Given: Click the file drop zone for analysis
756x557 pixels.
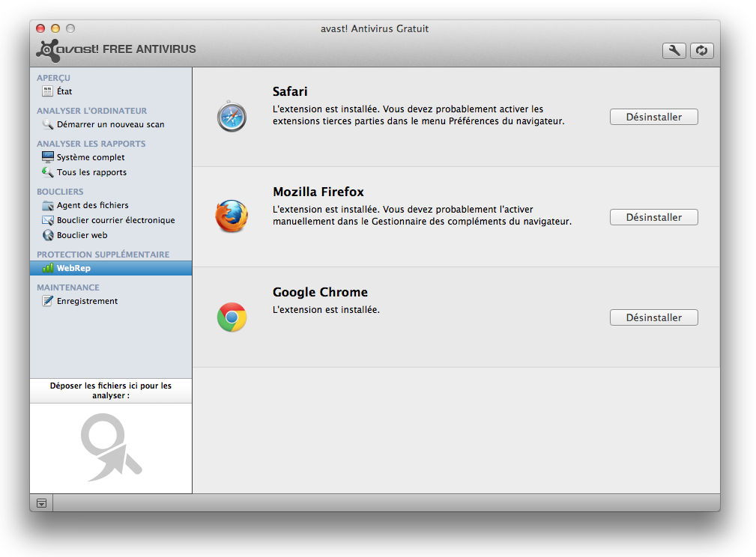Looking at the screenshot, I should pos(111,448).
